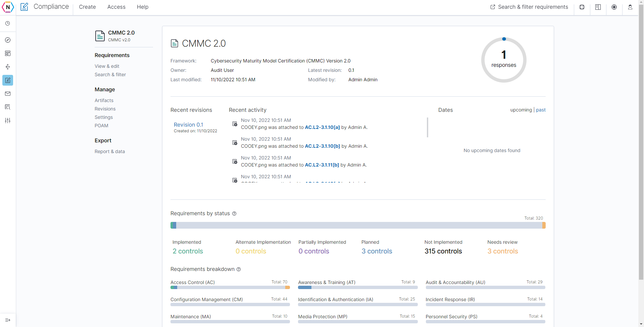Viewport: 644px width, 327px height.
Task: Click the Access Control (AC) progress bar
Action: (230, 287)
